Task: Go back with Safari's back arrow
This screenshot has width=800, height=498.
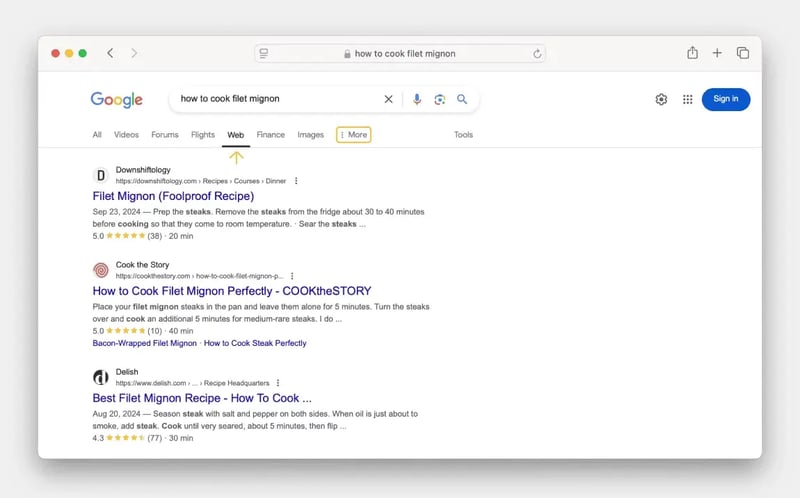Action: click(x=110, y=53)
